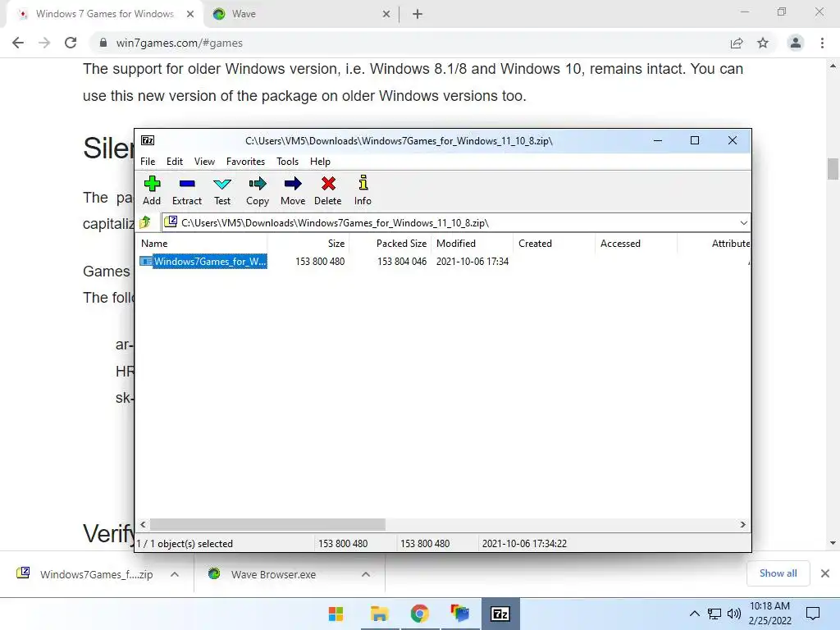The image size is (840, 630).
Task: Click the 7-Zip address path field
Action: 455,223
